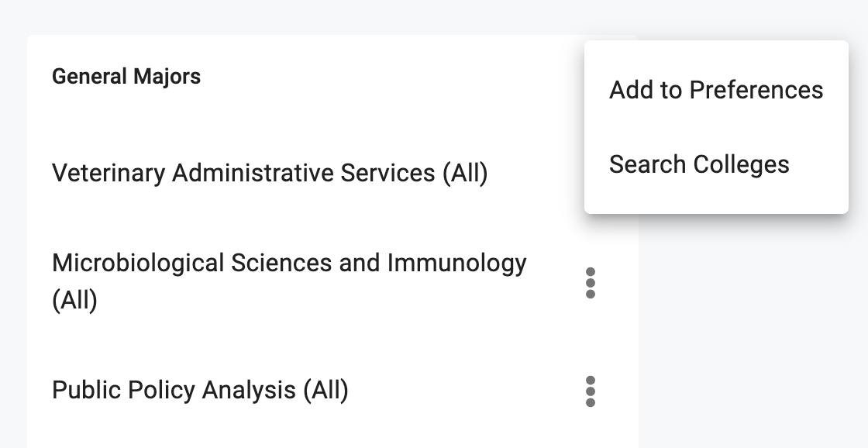This screenshot has height=448, width=868.
Task: Click the word Analysis in the Public Policy row
Action: [x=249, y=390]
